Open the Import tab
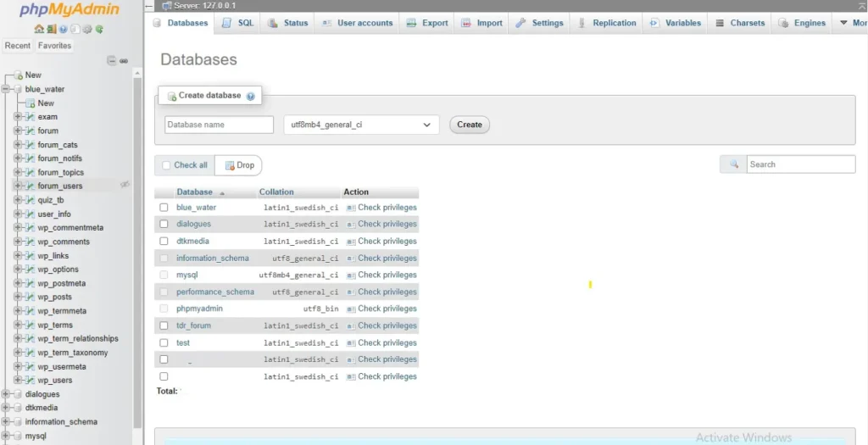Viewport: 868px width, 445px height. pos(481,23)
